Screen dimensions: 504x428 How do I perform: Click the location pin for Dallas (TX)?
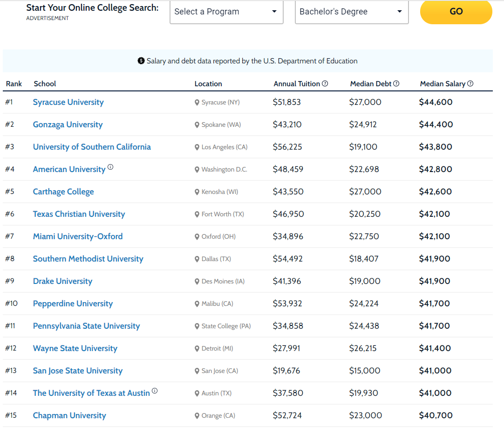[x=197, y=259]
